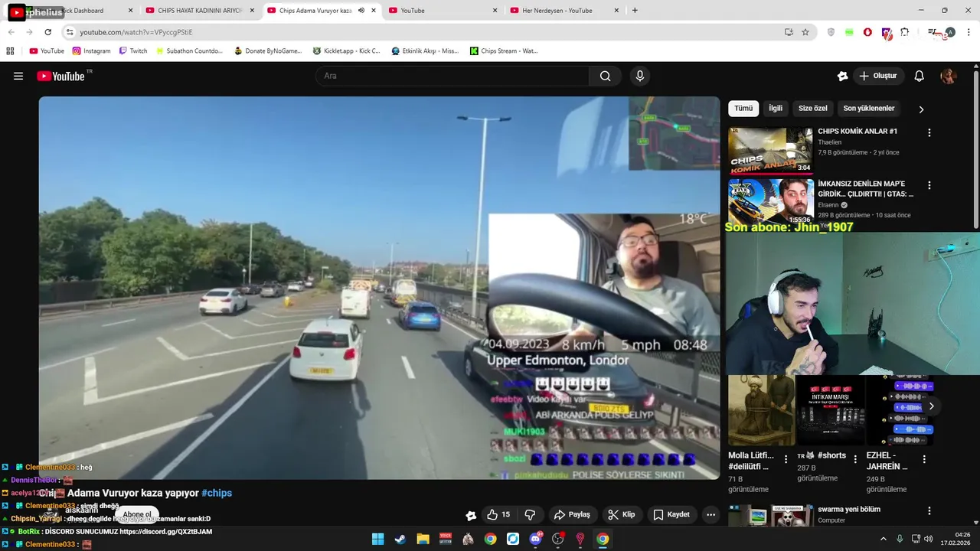Open options for İMKANSIZ DENİLEN MAP'E video
This screenshot has height=551, width=980.
coord(929,185)
